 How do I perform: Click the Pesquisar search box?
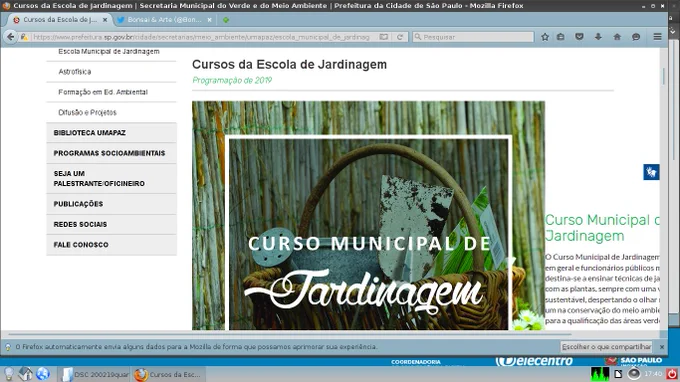click(473, 37)
